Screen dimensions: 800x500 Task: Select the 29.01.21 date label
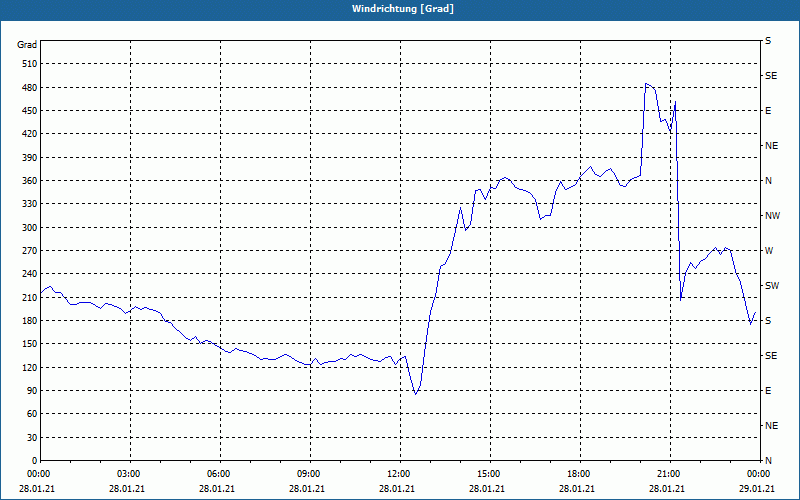[757, 488]
